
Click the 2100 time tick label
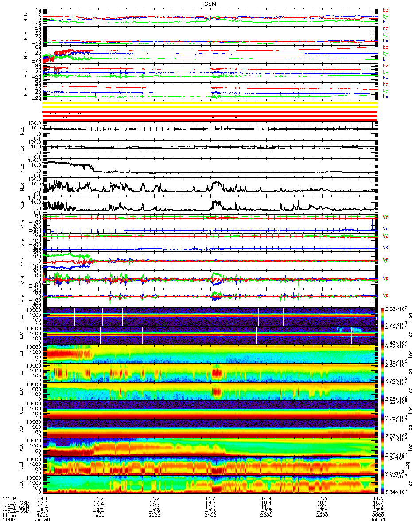[x=210, y=515]
